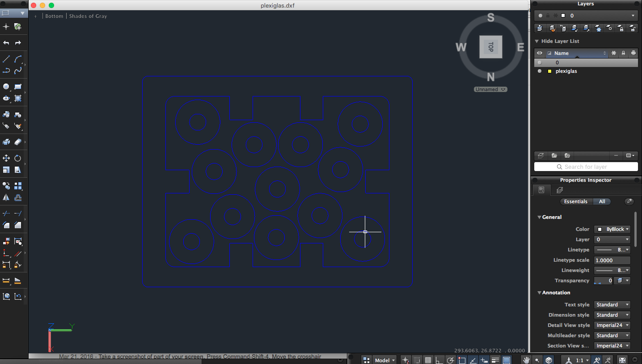642x364 pixels.
Task: Activate the Move tool
Action: 6,158
